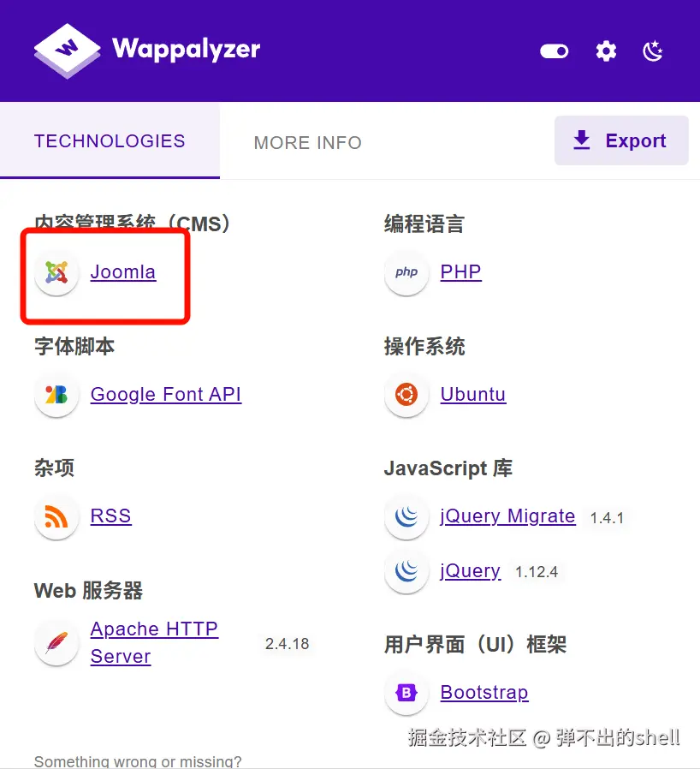Click the orange RSS feed icon
Screen dimensions: 700x769
[56, 516]
